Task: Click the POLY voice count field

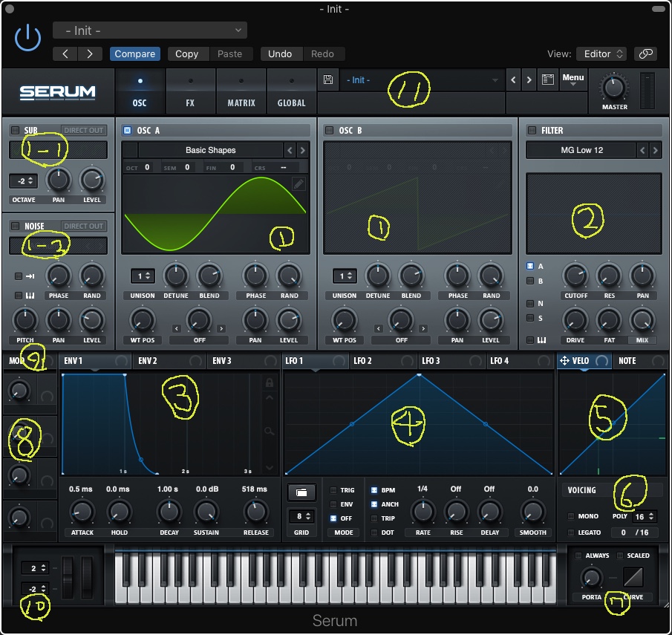Action: point(645,516)
